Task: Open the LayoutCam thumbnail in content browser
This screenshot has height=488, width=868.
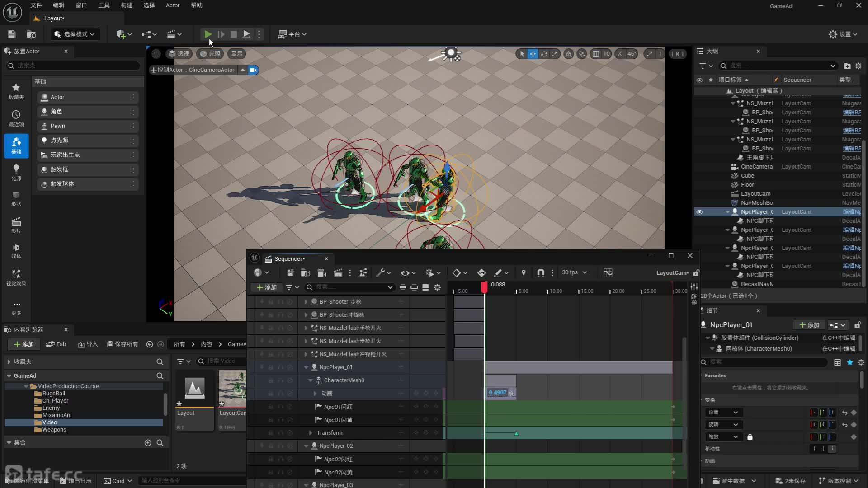Action: (232, 389)
